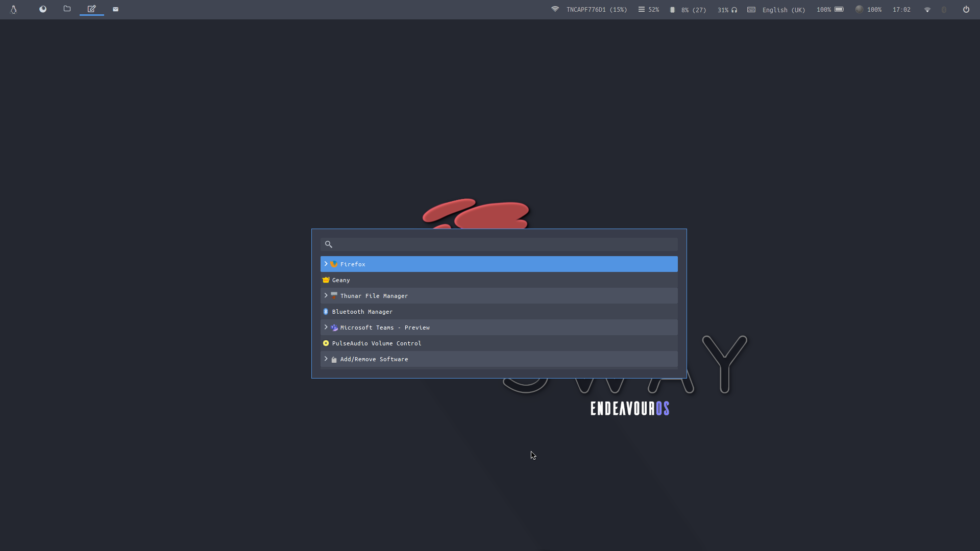Open PulseAudio Volume Control entry
Viewport: 980px width, 551px height.
(499, 343)
